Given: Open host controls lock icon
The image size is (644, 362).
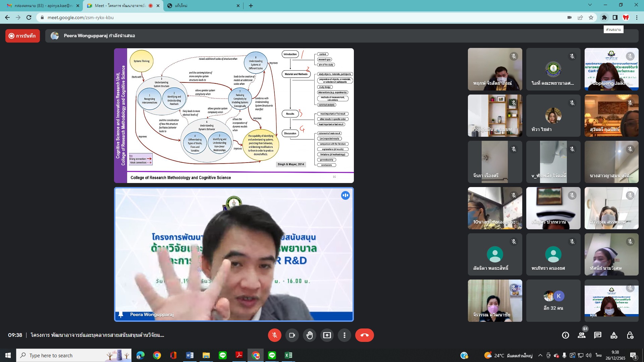Looking at the screenshot, I should (x=630, y=335).
